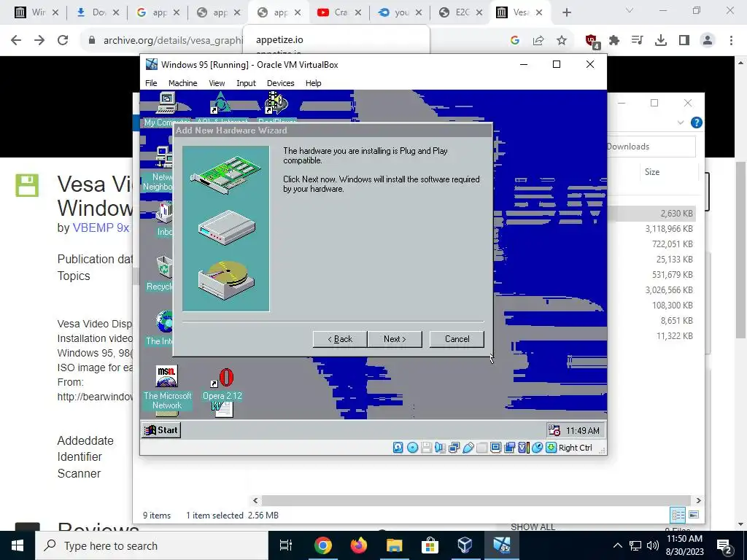This screenshot has width=747, height=560.
Task: Reload the archive.org page
Action: click(63, 40)
